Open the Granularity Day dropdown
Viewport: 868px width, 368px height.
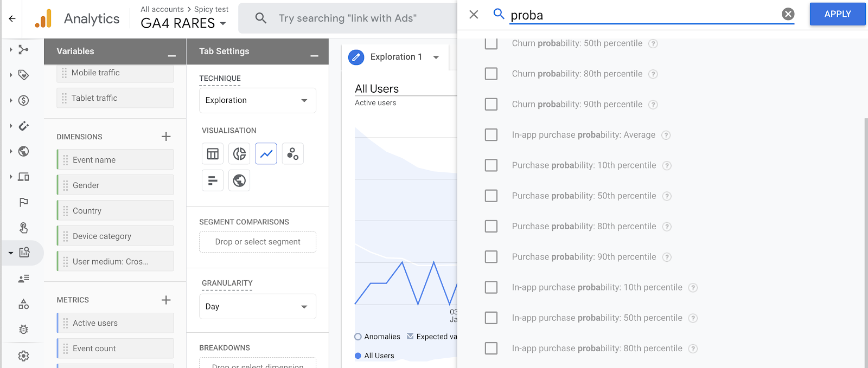tap(257, 307)
